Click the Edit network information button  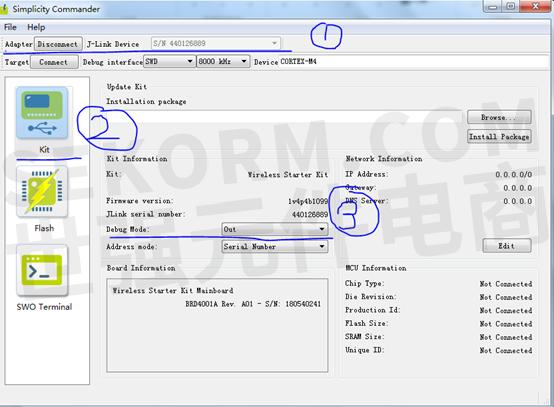[507, 246]
